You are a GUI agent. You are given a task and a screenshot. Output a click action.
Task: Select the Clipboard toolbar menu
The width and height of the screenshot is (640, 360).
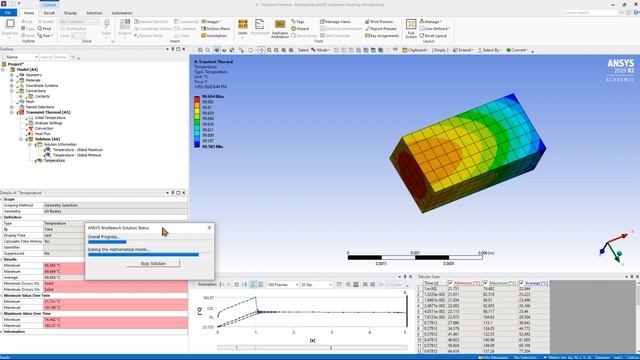pyautogui.click(x=415, y=50)
